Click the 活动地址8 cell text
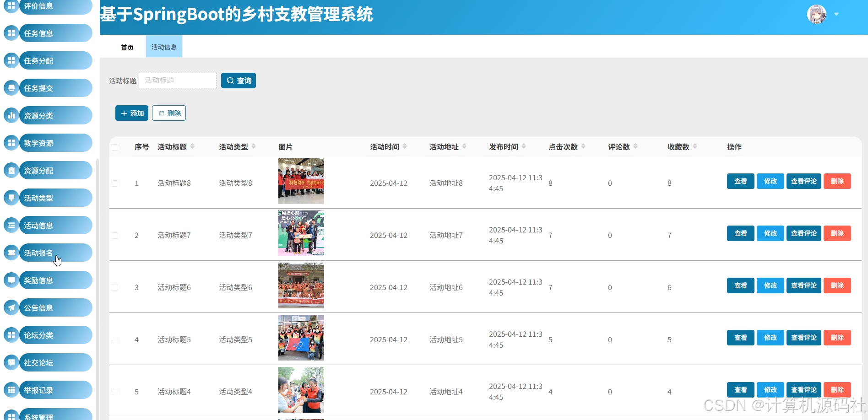868x420 pixels. 446,183
